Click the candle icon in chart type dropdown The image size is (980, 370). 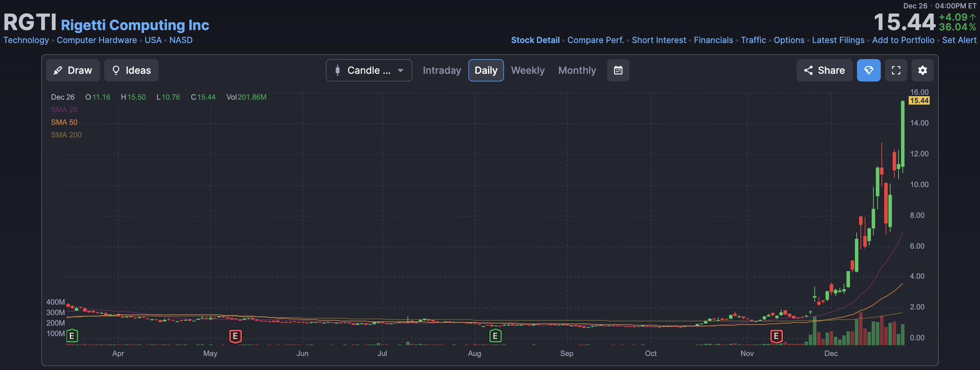click(x=338, y=70)
